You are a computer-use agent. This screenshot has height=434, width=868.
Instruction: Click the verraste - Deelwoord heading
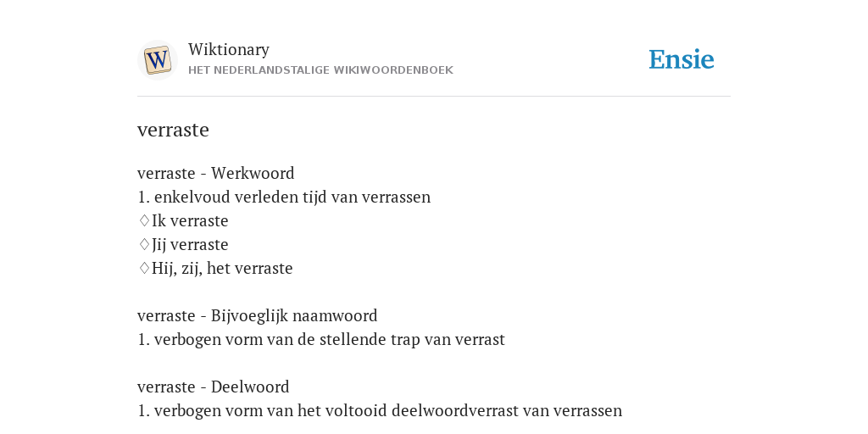point(213,387)
